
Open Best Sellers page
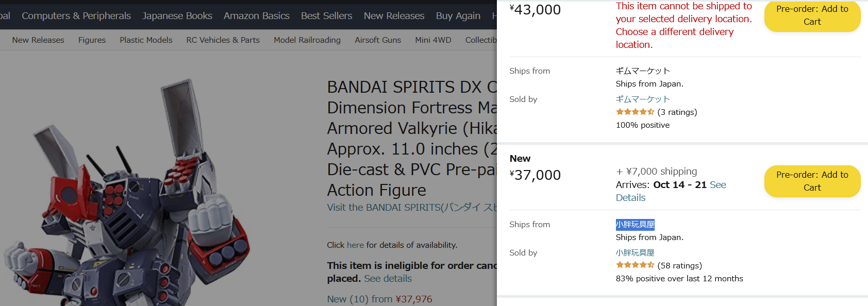(327, 16)
